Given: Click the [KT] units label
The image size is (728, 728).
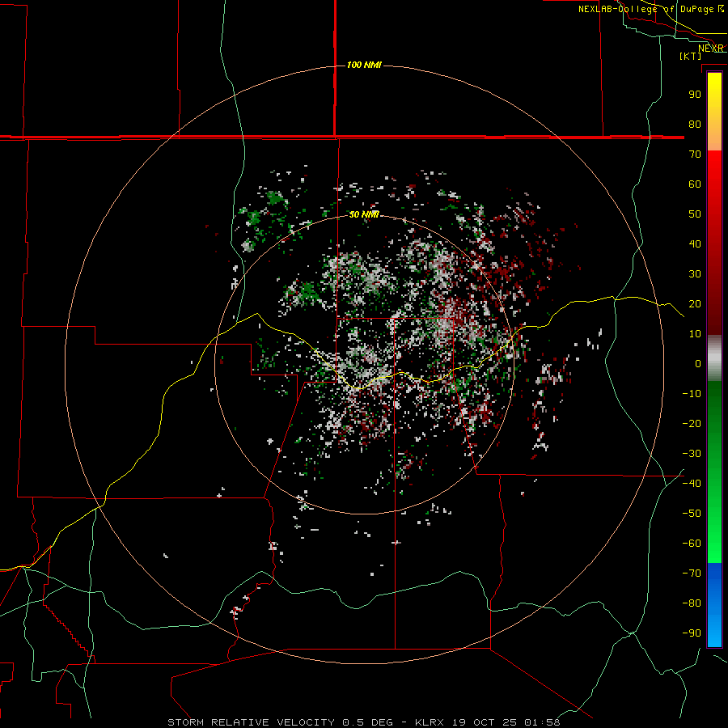Looking at the screenshot, I should click(x=691, y=56).
